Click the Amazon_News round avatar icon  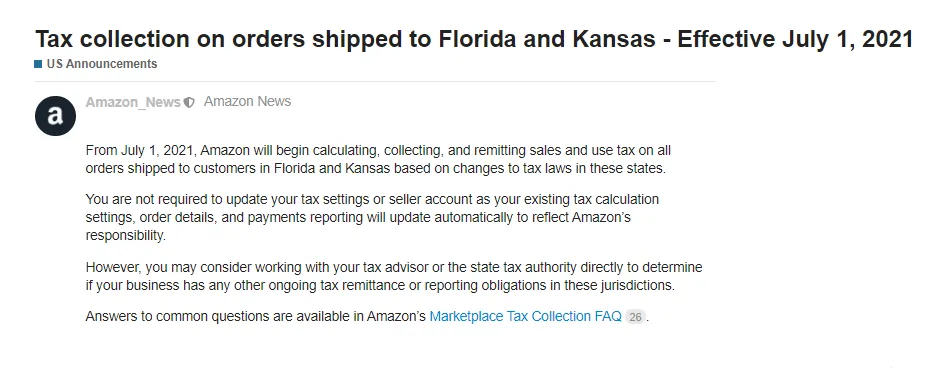pos(55,115)
